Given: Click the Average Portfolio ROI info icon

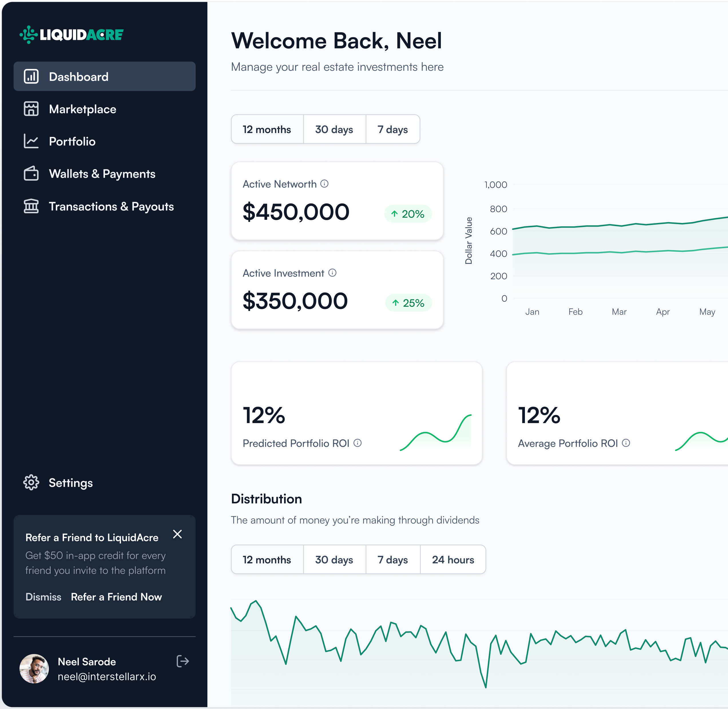Looking at the screenshot, I should (626, 443).
